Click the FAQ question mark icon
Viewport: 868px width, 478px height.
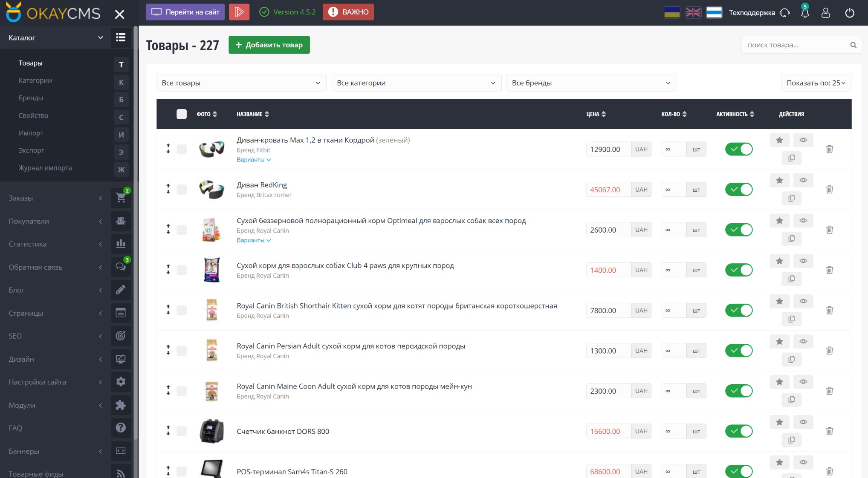point(121,428)
